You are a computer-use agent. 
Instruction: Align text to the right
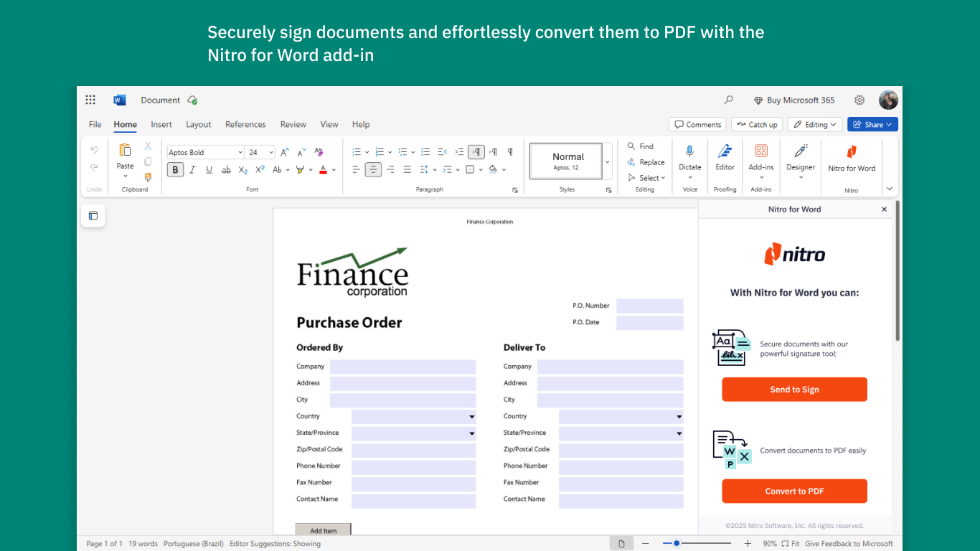point(390,170)
